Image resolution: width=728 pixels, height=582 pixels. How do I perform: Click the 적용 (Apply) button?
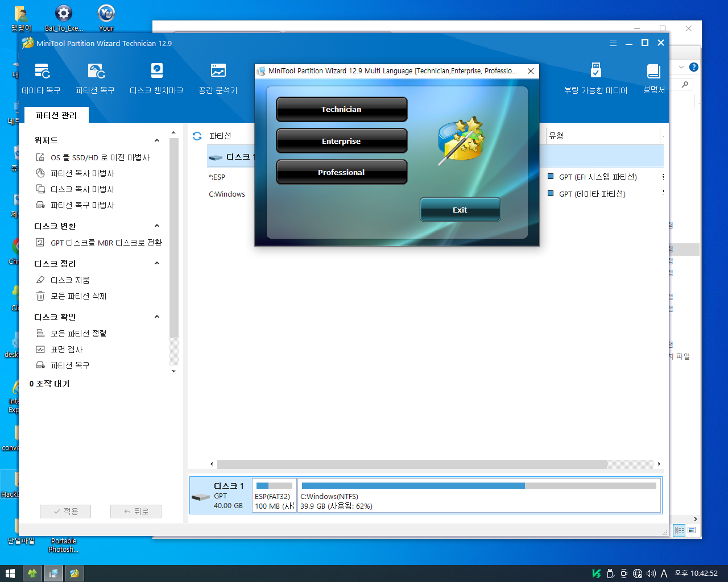click(65, 512)
